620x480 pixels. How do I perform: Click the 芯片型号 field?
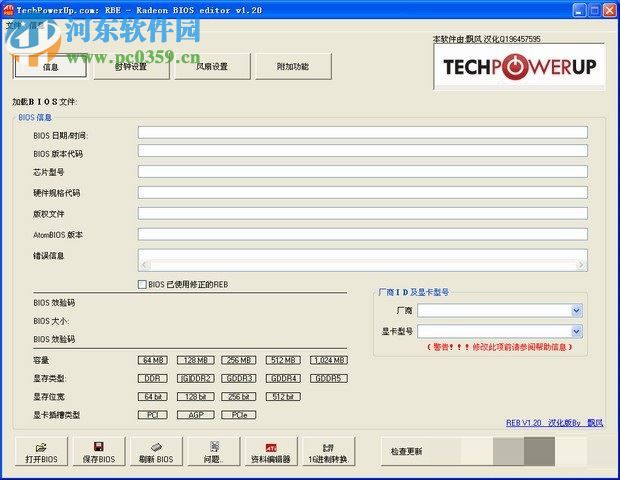[363, 172]
